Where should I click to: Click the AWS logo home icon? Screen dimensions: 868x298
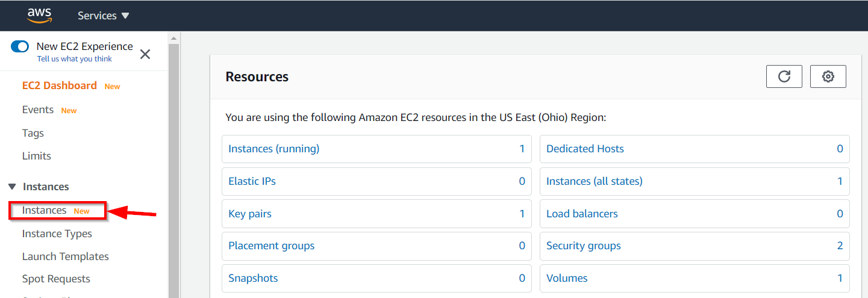[x=39, y=16]
